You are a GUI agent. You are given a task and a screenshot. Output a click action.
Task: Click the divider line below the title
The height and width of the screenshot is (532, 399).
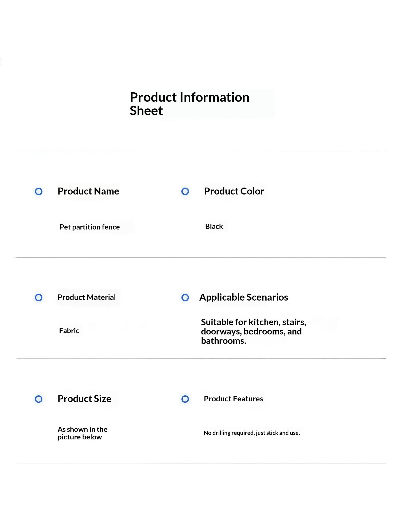click(201, 151)
